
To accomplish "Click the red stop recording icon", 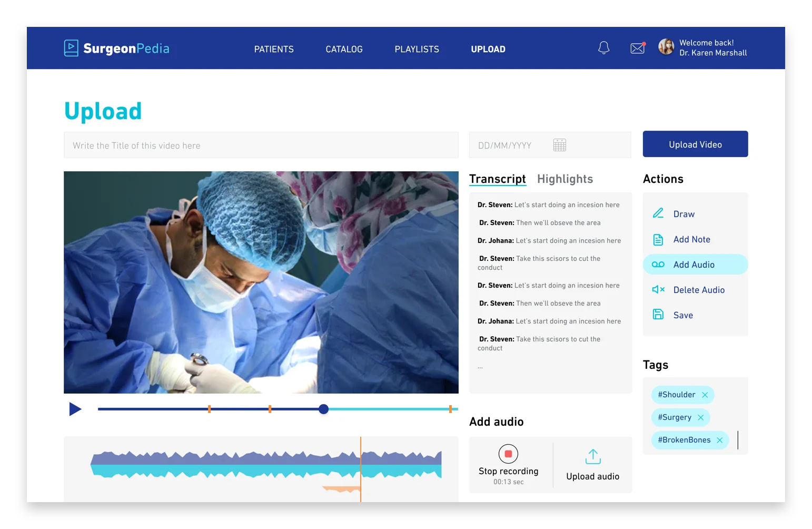I will [508, 454].
